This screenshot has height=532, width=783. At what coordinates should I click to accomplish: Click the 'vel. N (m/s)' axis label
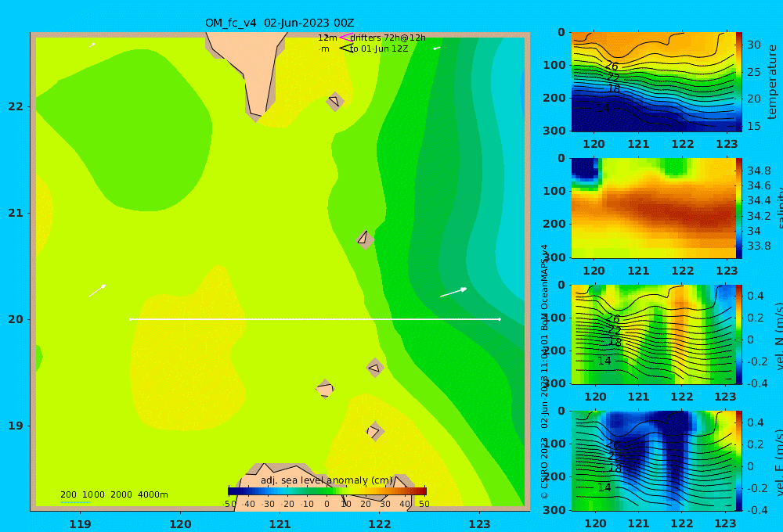pos(780,336)
